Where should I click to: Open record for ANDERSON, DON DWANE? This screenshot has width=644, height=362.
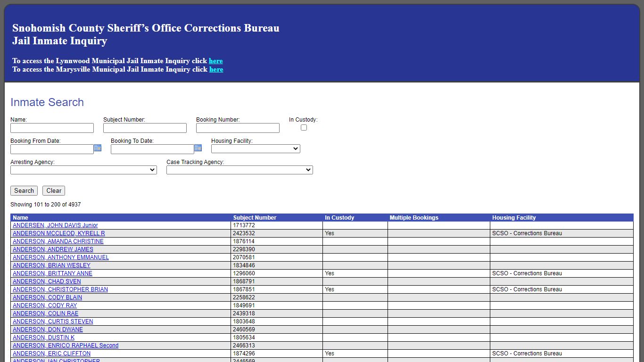(48, 329)
